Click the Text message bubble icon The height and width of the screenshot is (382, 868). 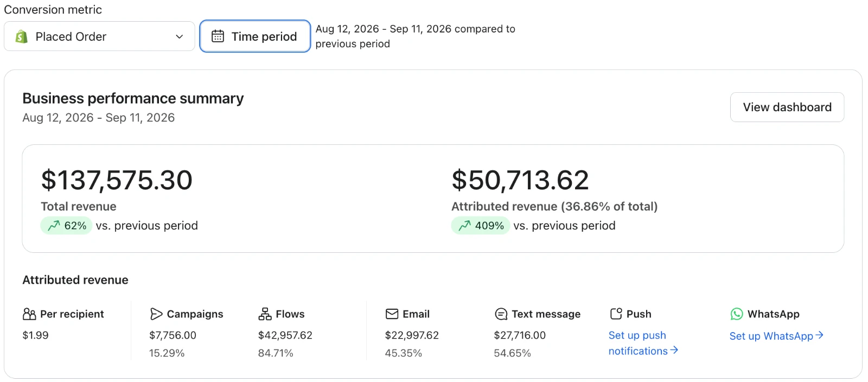pos(501,314)
